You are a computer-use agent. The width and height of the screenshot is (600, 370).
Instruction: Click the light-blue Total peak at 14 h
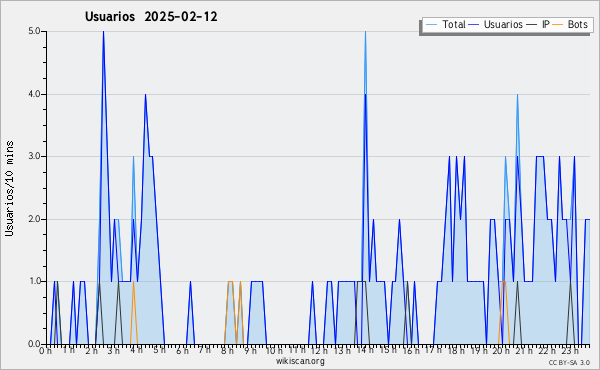pyautogui.click(x=365, y=32)
